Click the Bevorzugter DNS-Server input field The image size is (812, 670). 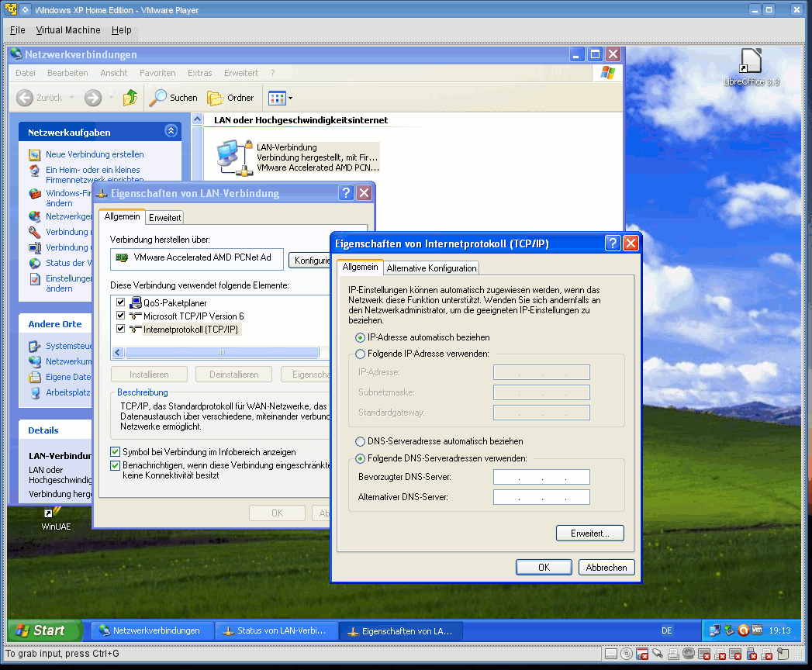541,477
